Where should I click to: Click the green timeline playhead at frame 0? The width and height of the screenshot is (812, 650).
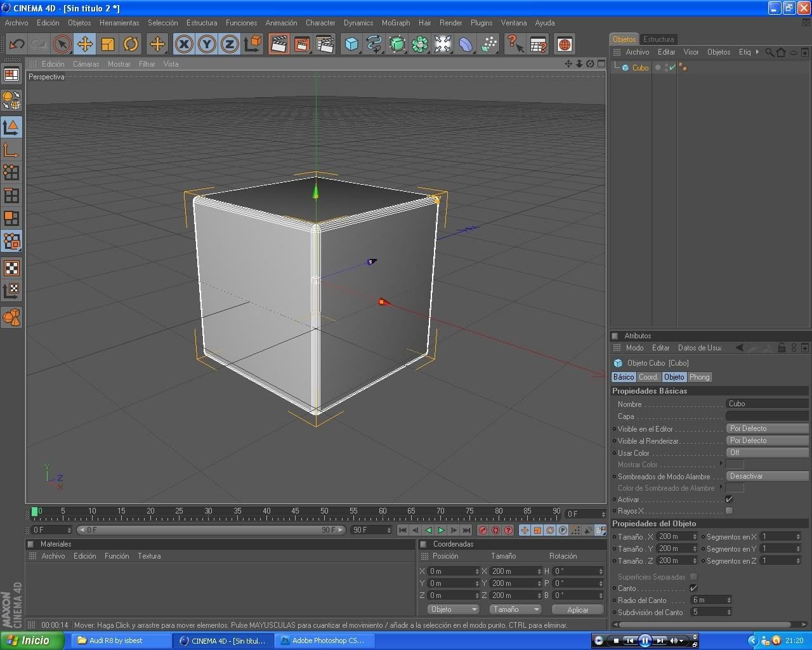[x=34, y=512]
